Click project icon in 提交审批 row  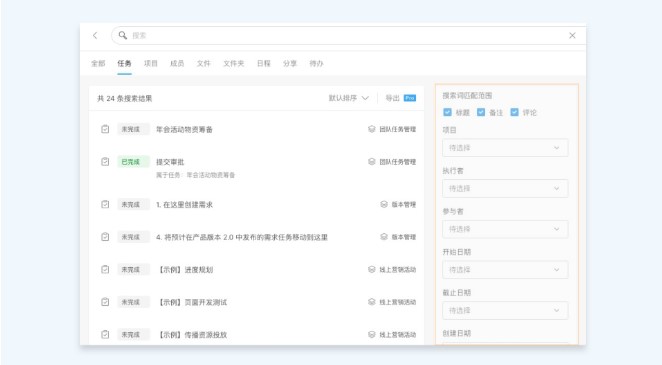click(x=372, y=162)
